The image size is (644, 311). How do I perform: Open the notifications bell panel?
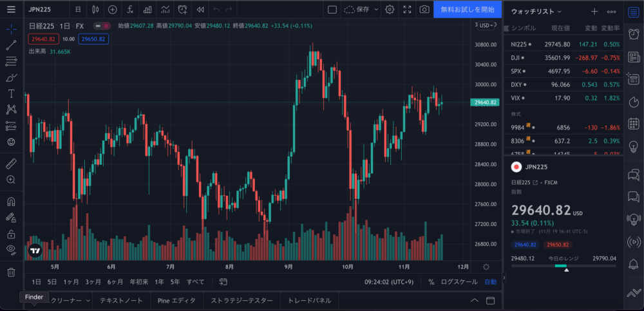pos(634,264)
